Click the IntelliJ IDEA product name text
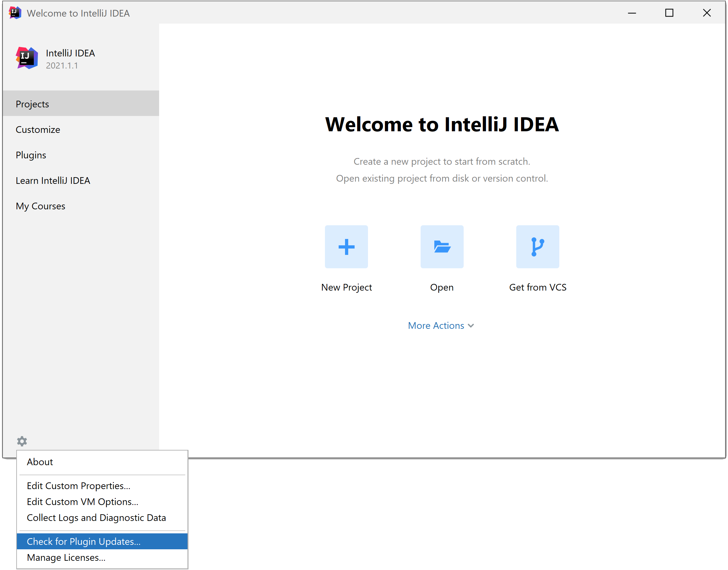The image size is (728, 570). [x=70, y=53]
